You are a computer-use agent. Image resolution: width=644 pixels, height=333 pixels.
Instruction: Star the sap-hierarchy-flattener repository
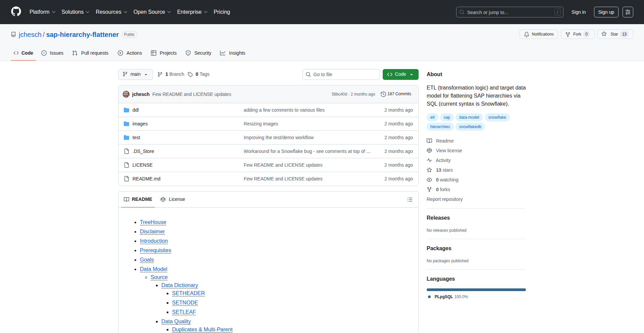coord(614,34)
